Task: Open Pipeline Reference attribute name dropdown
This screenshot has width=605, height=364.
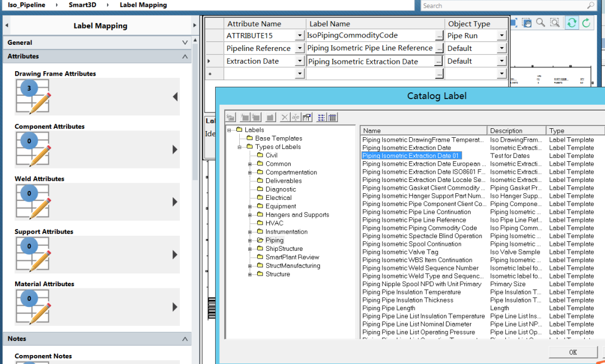Action: tap(300, 48)
